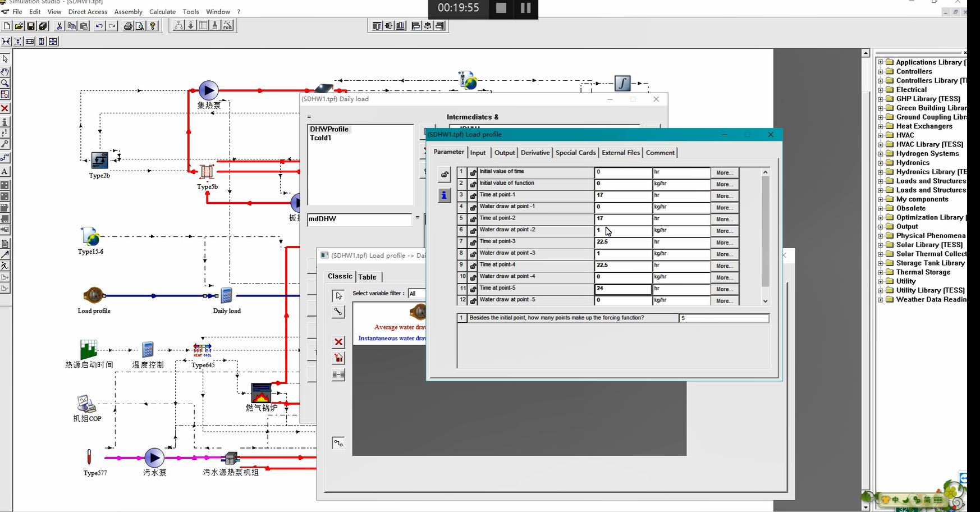Click the Type15-6 weather component icon
This screenshot has height=512, width=980.
(90, 236)
